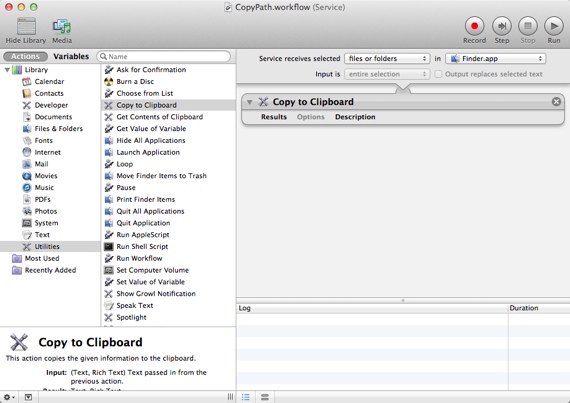Screen dimensions: 570x403
Task: Toggle Output replaces selected text checkbox
Action: point(438,74)
